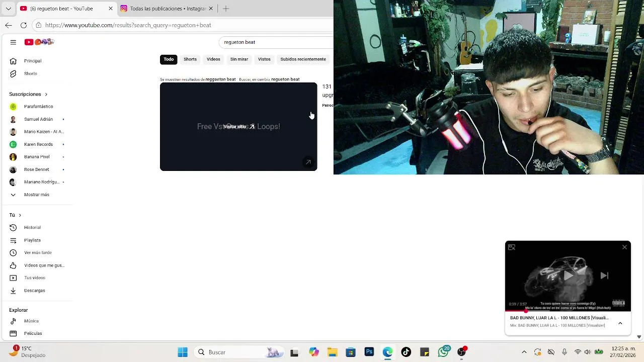Filter results by Shorts chip
The width and height of the screenshot is (644, 362).
click(x=190, y=59)
